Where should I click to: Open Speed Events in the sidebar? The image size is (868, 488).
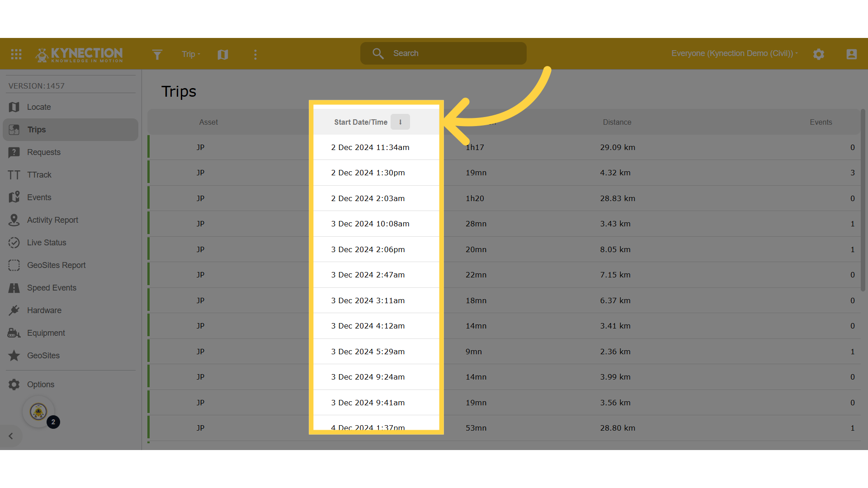(x=71, y=288)
